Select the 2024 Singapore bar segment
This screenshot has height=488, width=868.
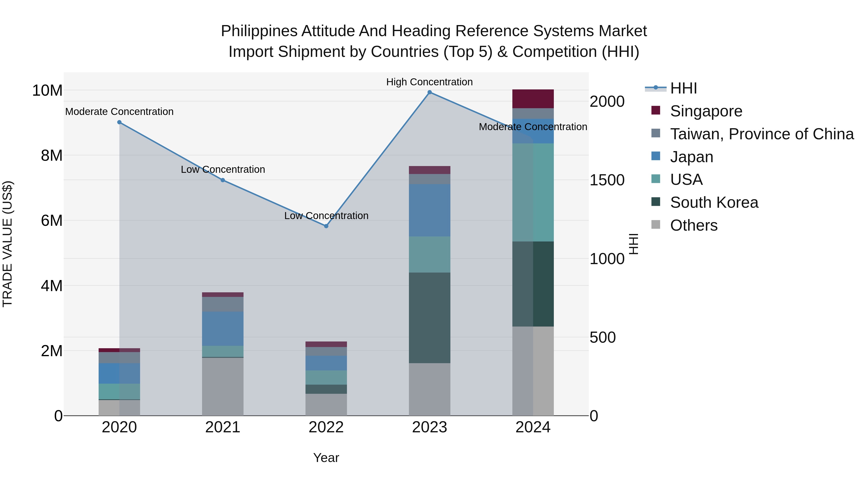click(533, 99)
